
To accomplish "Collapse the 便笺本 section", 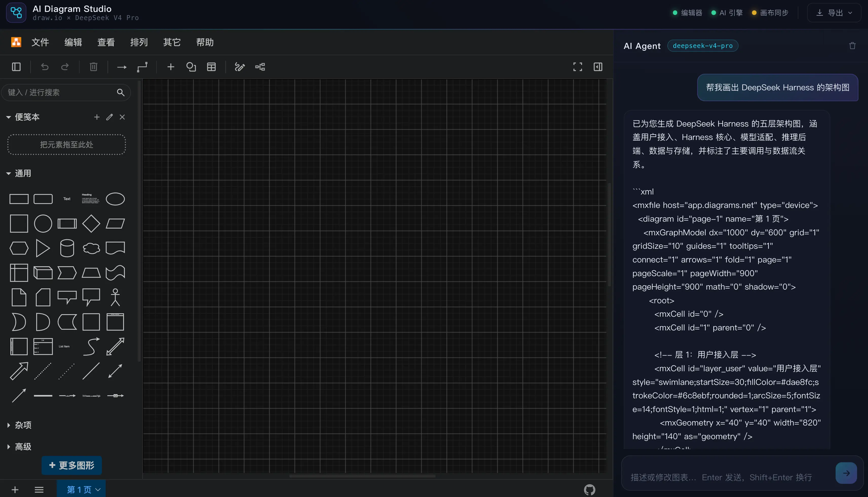I will tap(9, 117).
